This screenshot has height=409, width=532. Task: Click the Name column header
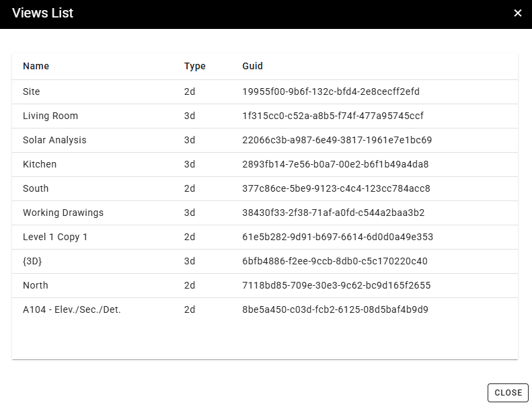36,66
